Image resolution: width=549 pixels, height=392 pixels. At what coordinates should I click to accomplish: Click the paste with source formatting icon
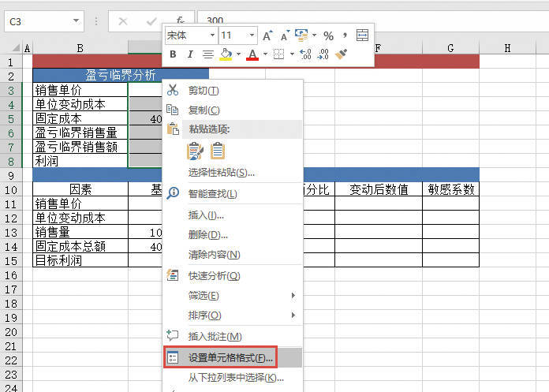click(195, 151)
